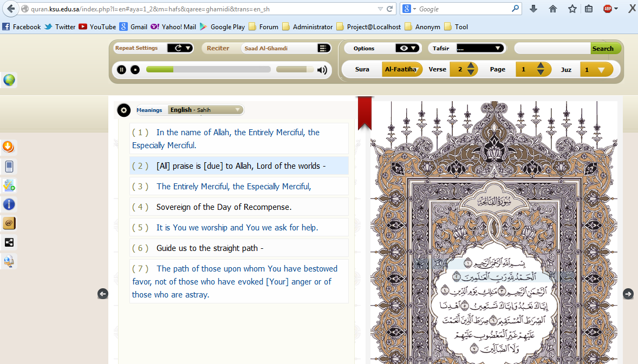Viewport: 638px width, 364px height.
Task: Open the download icon in the left sidebar
Action: pyautogui.click(x=9, y=147)
